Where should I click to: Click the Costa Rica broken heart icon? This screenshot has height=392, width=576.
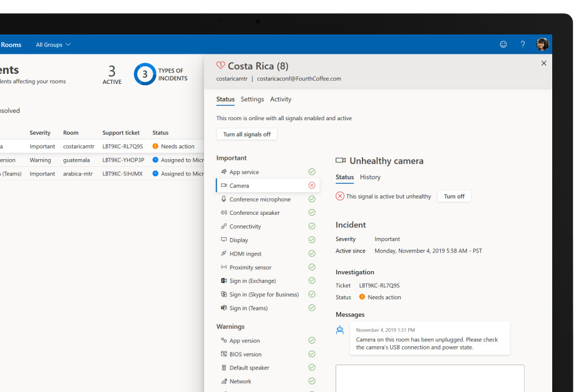[x=220, y=66]
